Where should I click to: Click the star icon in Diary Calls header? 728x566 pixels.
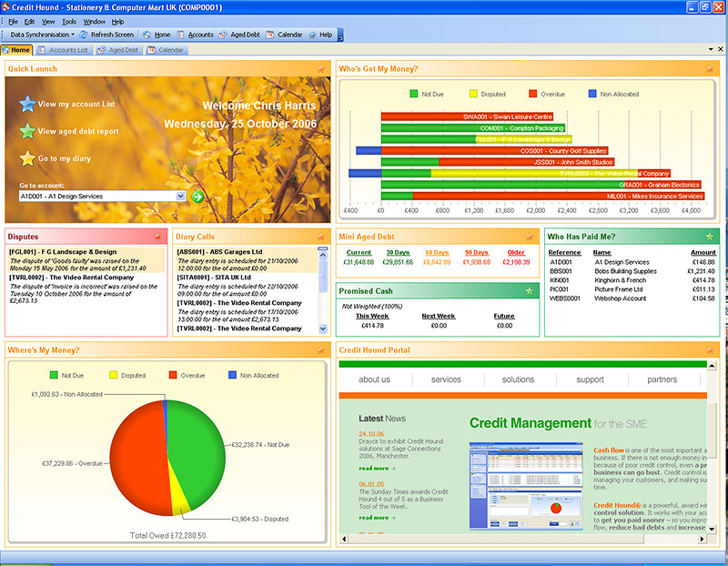(321, 237)
